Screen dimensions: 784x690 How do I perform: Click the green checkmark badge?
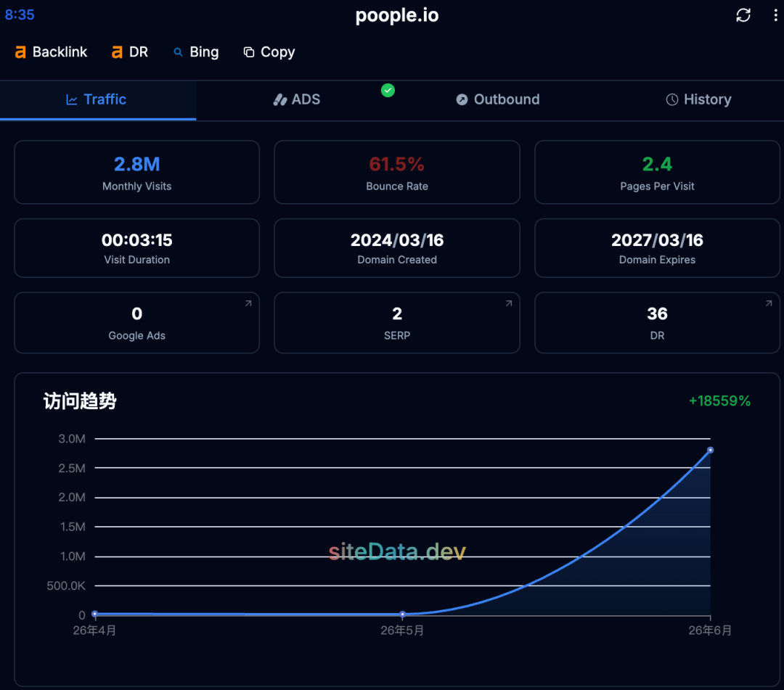pos(388,91)
